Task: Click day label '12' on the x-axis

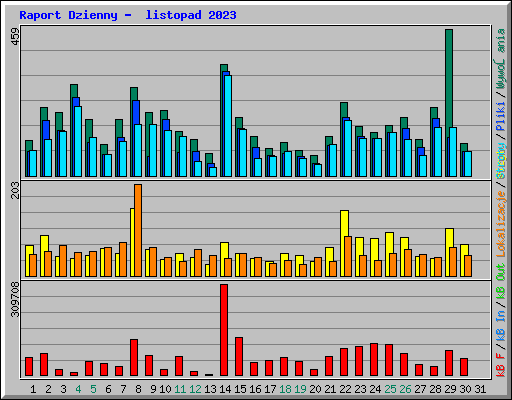Action: (x=195, y=389)
